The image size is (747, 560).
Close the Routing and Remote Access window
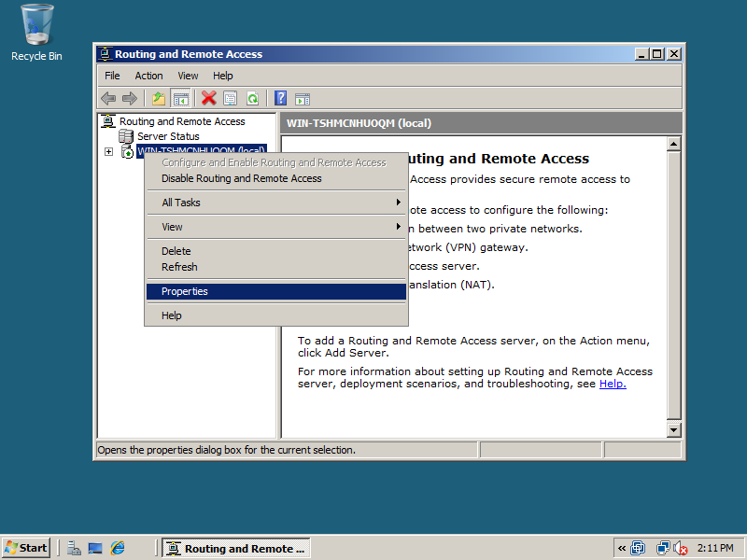pos(673,54)
